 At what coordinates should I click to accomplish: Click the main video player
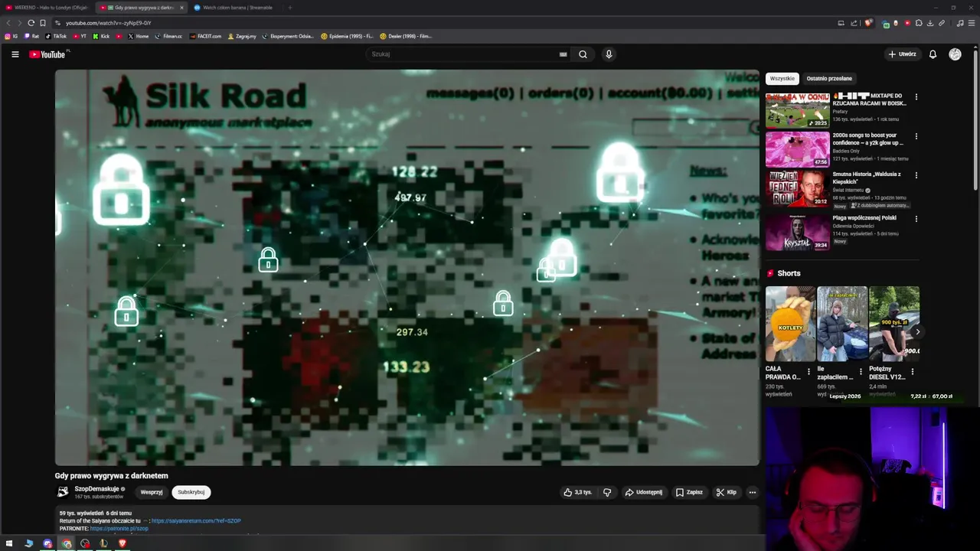point(407,267)
